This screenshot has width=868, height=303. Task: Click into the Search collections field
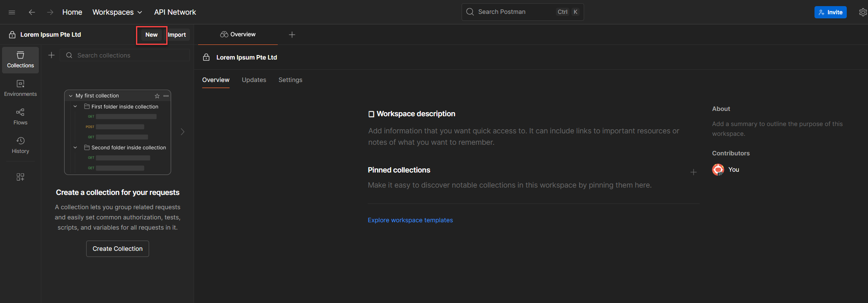click(x=125, y=55)
